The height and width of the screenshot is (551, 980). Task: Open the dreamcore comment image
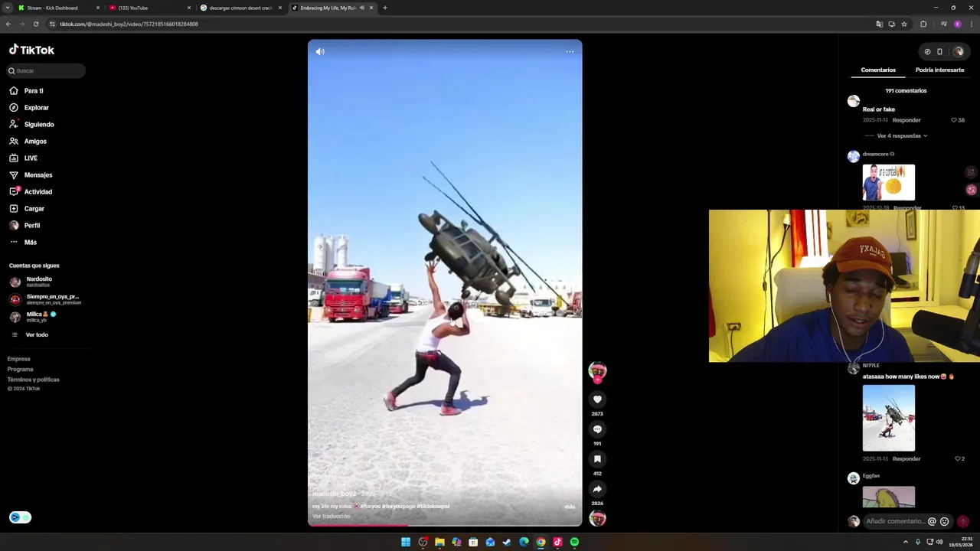tap(888, 182)
